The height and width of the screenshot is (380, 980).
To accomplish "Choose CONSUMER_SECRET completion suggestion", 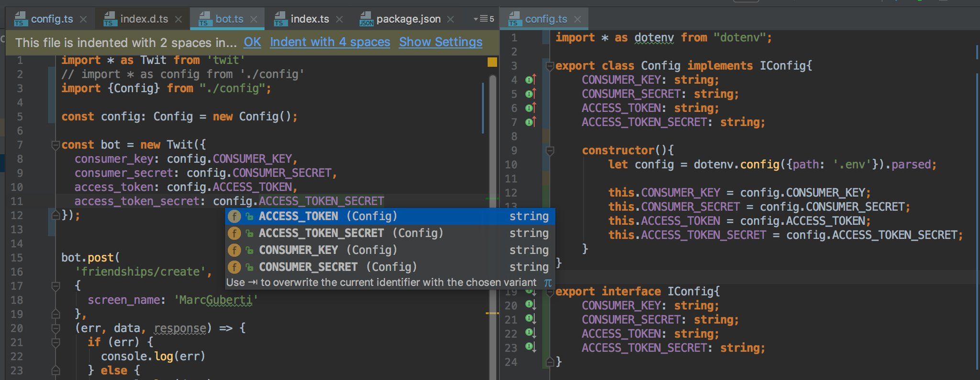I will pyautogui.click(x=390, y=267).
